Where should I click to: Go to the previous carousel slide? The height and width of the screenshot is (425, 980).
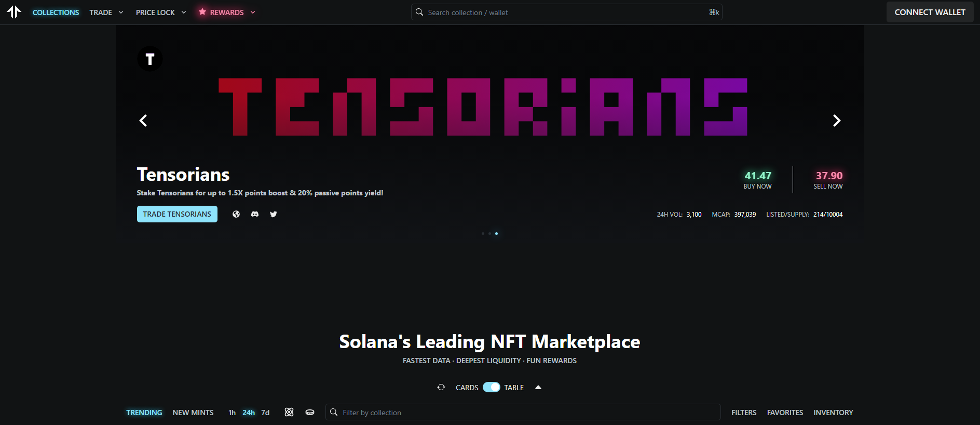143,121
